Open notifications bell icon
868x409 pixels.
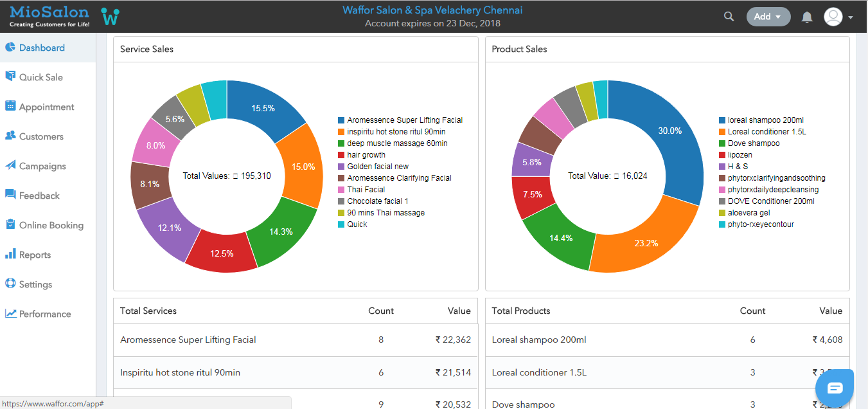pyautogui.click(x=807, y=17)
